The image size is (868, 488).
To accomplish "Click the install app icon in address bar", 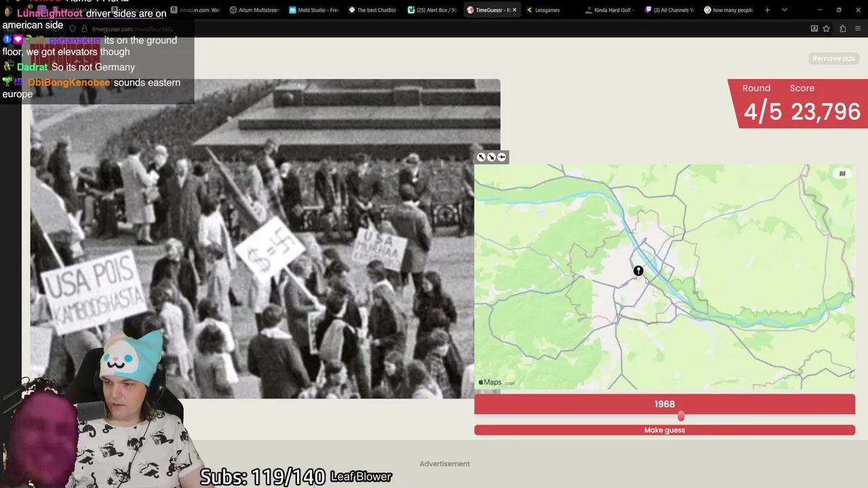I will coord(814,28).
